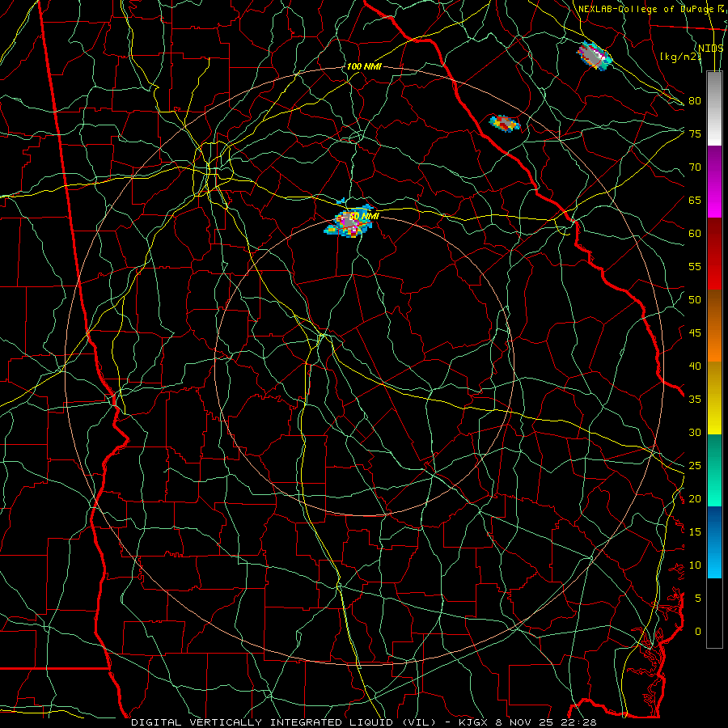Pick the green segment of the color bar

pos(714,470)
